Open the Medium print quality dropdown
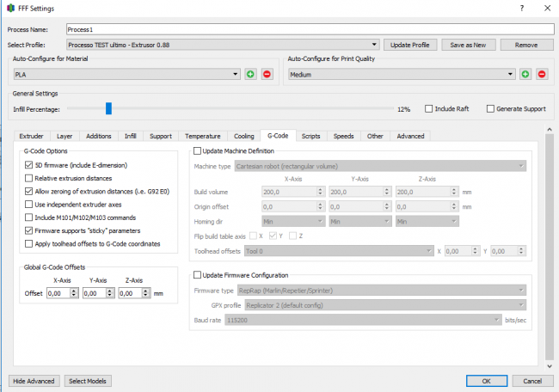 [401, 75]
